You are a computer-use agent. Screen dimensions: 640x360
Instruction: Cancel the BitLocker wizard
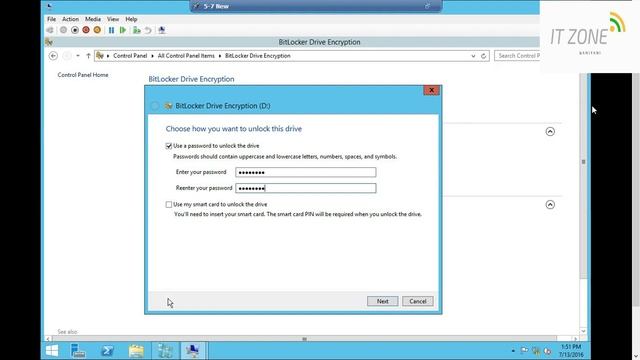click(x=418, y=301)
